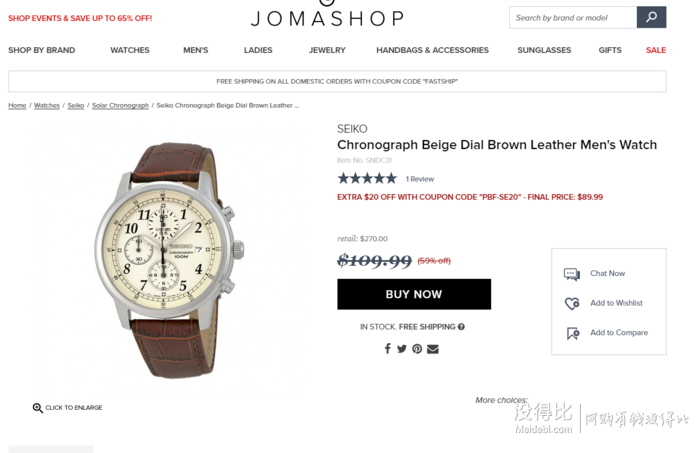
Task: Open Handbags & Accessories menu
Action: coord(433,50)
